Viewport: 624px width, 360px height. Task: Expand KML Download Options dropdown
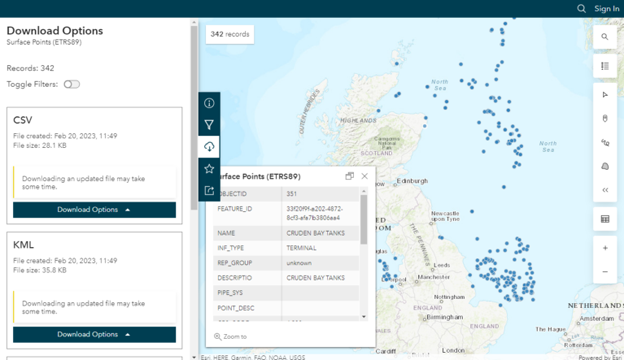(94, 335)
